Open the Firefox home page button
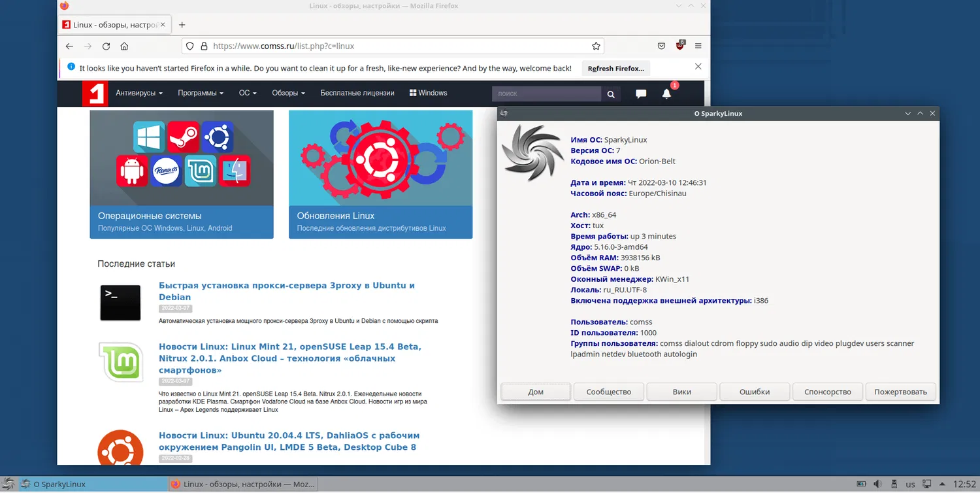This screenshot has height=493, width=980. click(124, 46)
